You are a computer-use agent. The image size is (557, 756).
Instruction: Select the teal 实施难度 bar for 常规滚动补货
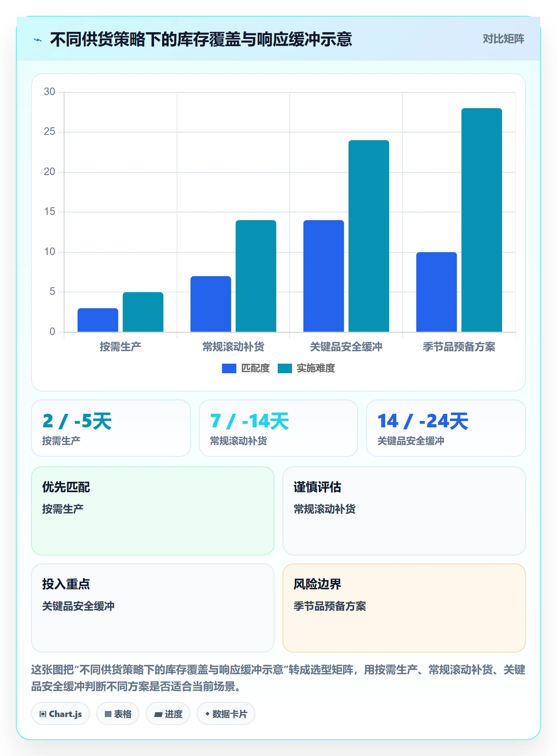click(256, 276)
